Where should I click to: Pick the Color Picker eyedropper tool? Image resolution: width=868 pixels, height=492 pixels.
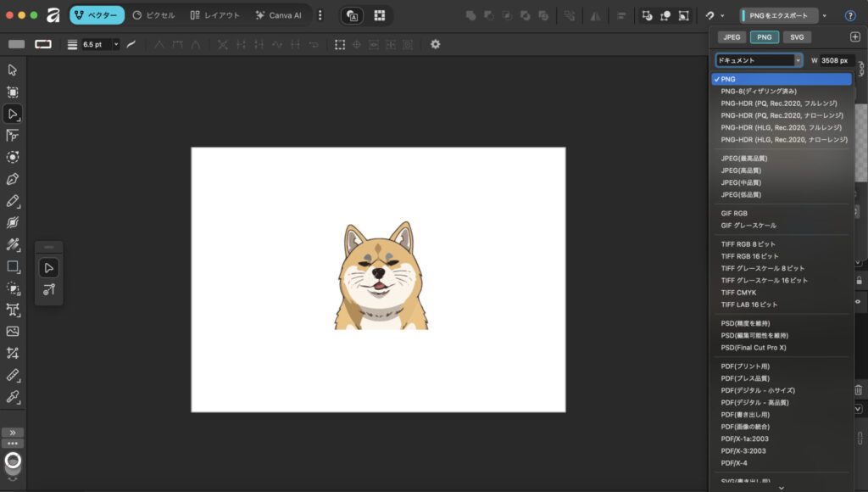(13, 397)
